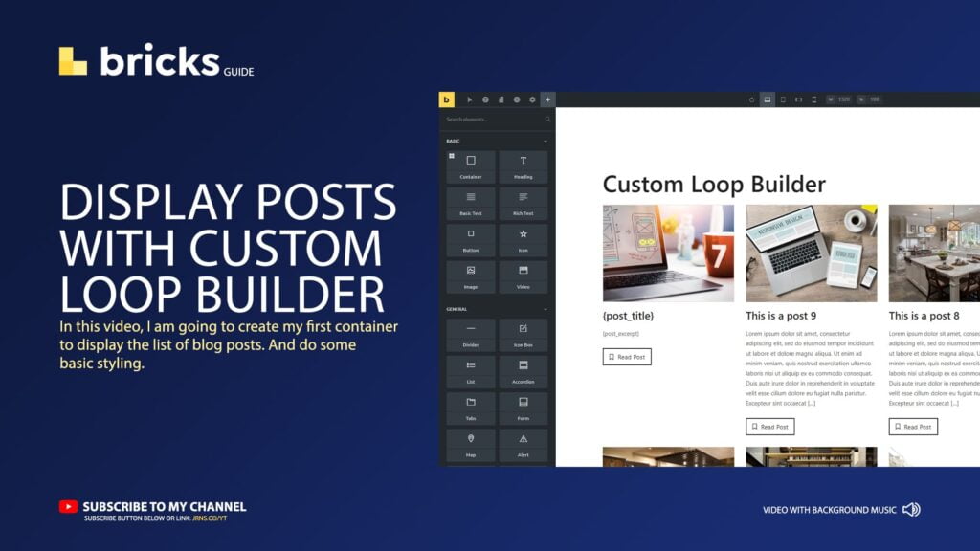This screenshot has width=980, height=551.
Task: Add a List element
Action: (471, 372)
